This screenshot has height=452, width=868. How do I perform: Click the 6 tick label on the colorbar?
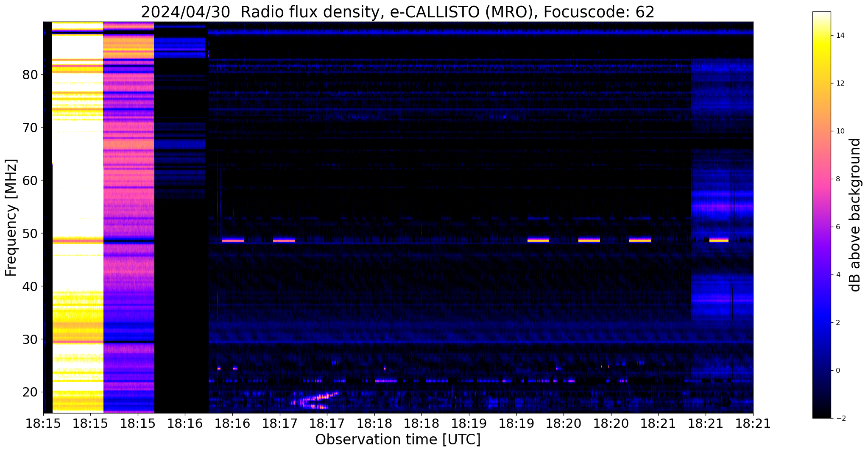pyautogui.click(x=837, y=227)
